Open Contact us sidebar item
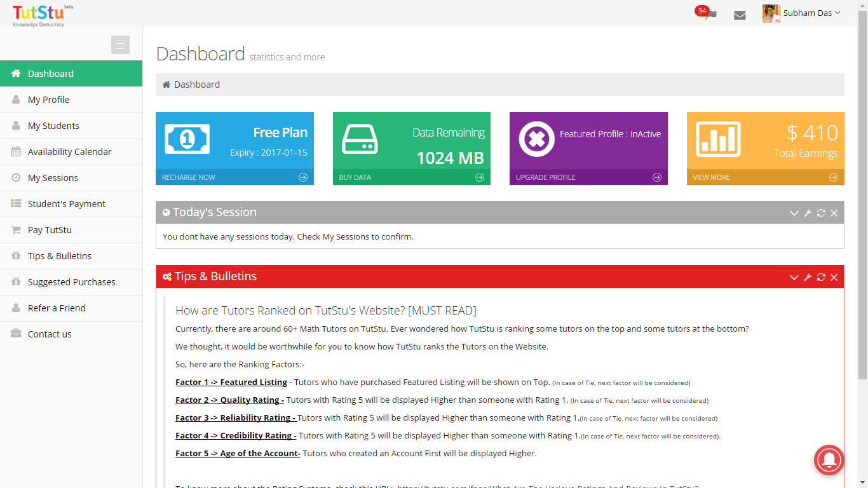 click(71, 334)
